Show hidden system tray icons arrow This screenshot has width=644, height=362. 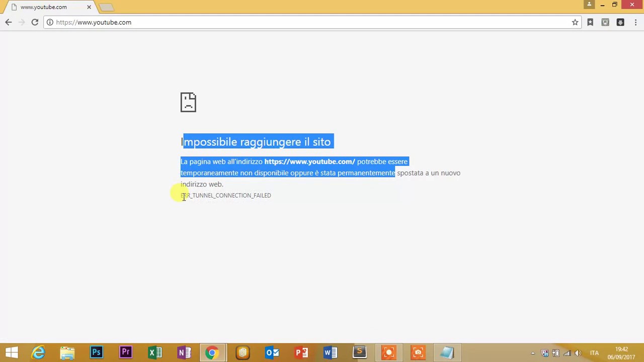tap(533, 353)
